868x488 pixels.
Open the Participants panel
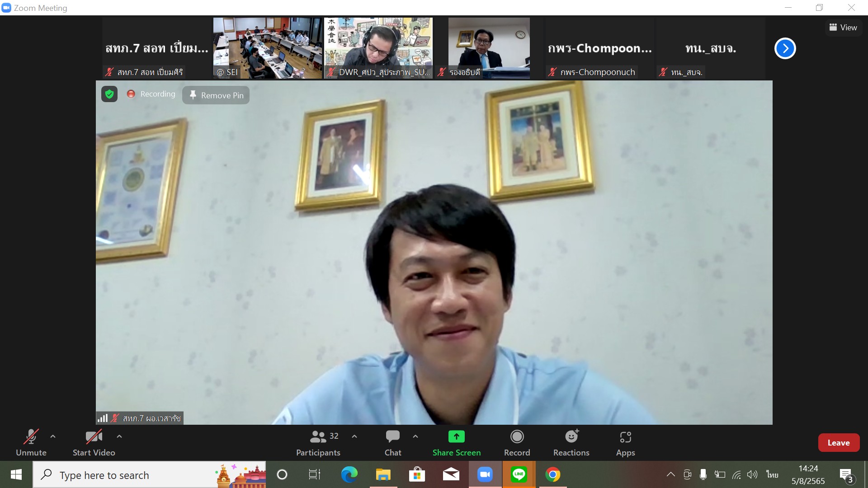tap(318, 442)
